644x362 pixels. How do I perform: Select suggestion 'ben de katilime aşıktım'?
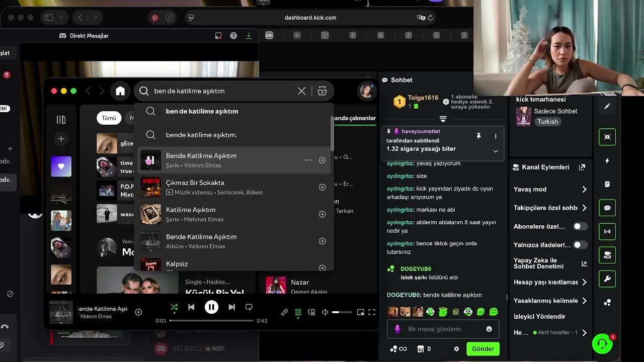pyautogui.click(x=234, y=112)
